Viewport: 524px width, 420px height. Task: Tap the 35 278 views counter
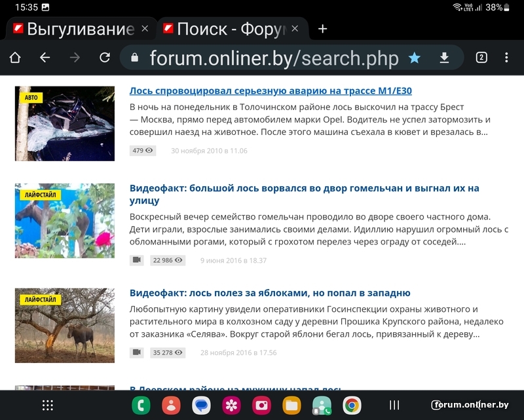(x=168, y=353)
